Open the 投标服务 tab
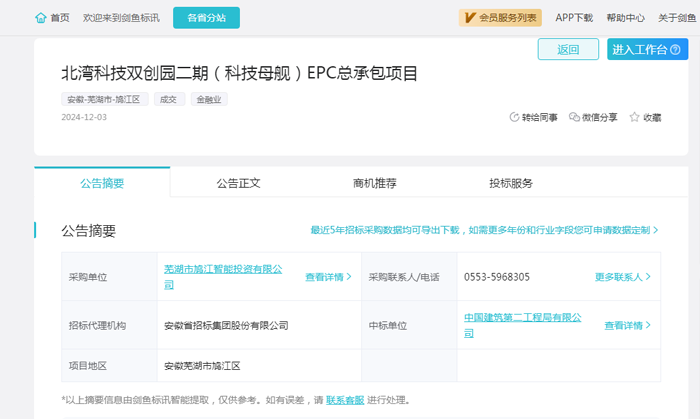Viewport: 700px width, 419px height. point(511,183)
